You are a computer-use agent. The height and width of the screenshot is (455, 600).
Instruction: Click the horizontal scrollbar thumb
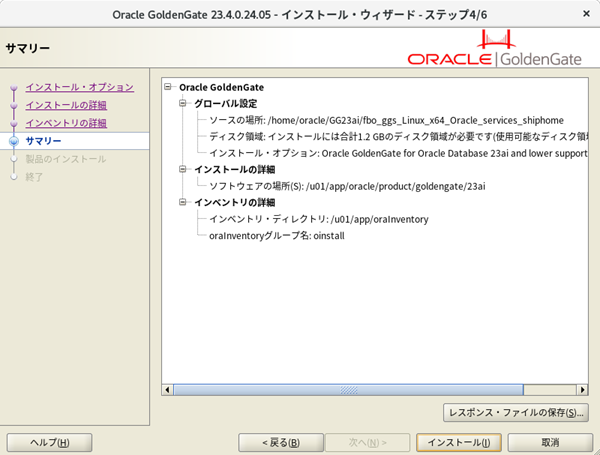point(348,390)
